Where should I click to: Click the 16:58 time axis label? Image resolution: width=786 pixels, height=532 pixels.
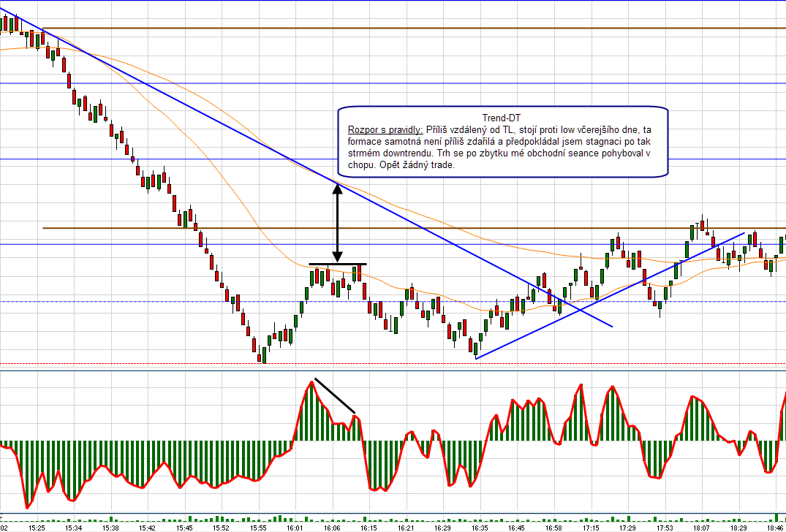pos(553,528)
